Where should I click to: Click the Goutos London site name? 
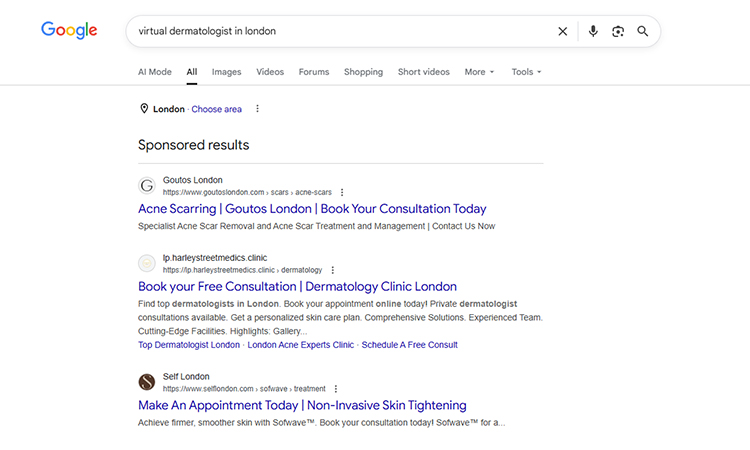click(x=192, y=180)
